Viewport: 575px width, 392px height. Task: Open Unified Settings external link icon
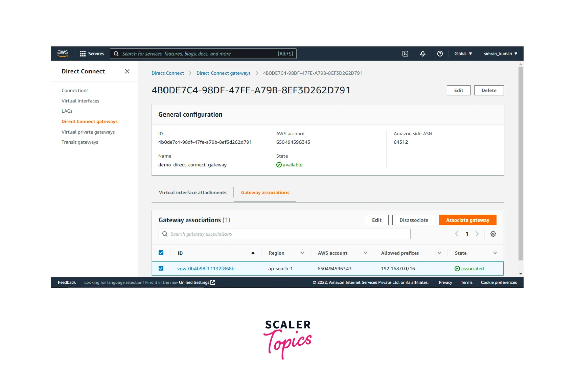(213, 282)
